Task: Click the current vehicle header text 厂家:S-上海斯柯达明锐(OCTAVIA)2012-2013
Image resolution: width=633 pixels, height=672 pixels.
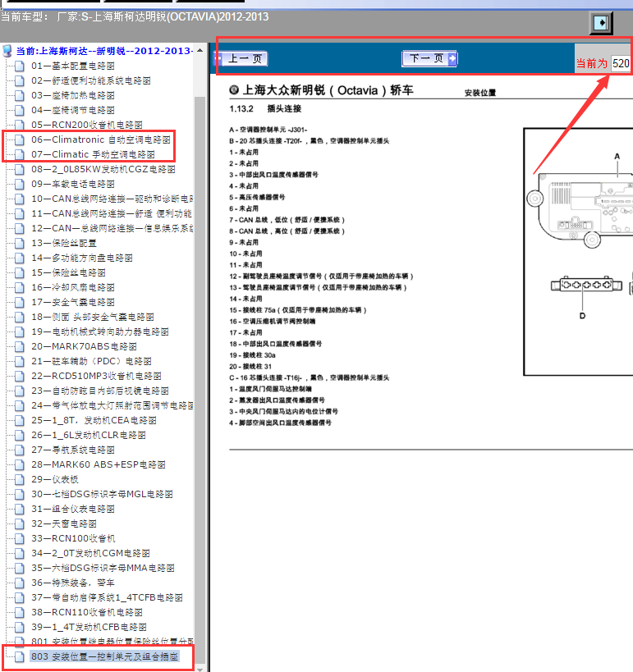Action: pos(163,16)
